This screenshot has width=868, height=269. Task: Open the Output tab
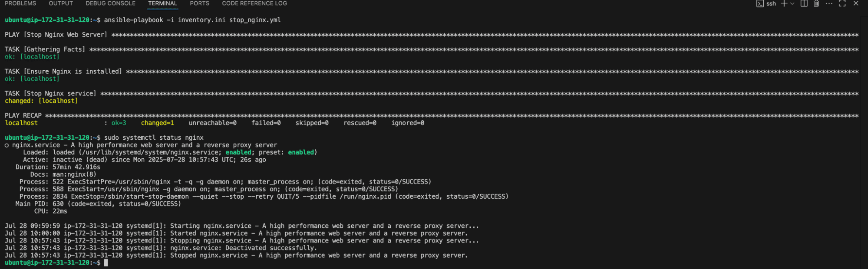click(x=61, y=3)
